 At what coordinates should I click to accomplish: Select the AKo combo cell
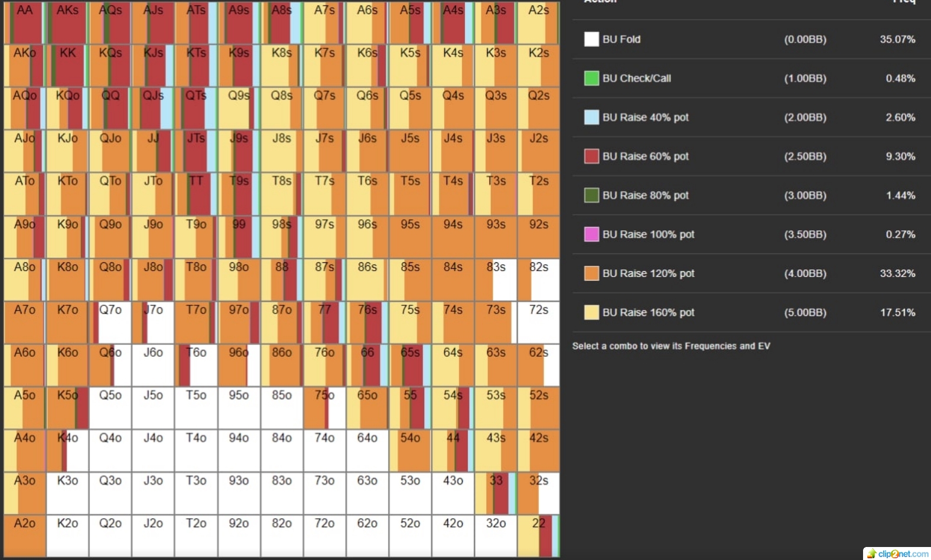[x=25, y=66]
